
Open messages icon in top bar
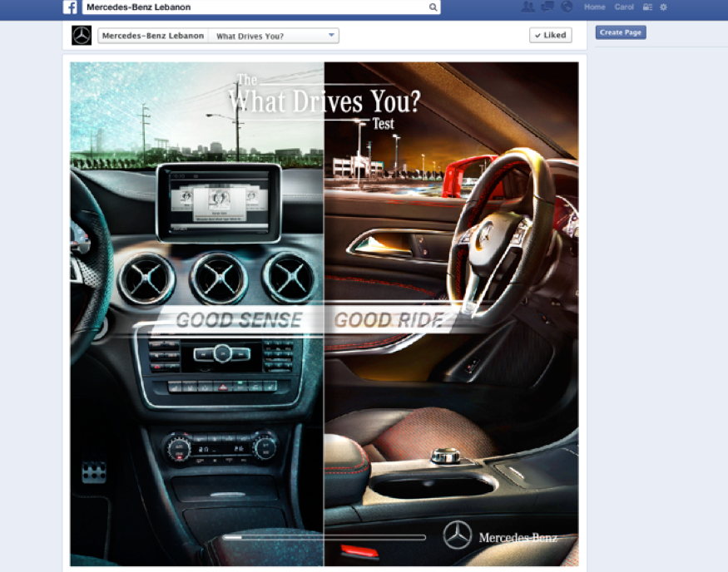(547, 7)
